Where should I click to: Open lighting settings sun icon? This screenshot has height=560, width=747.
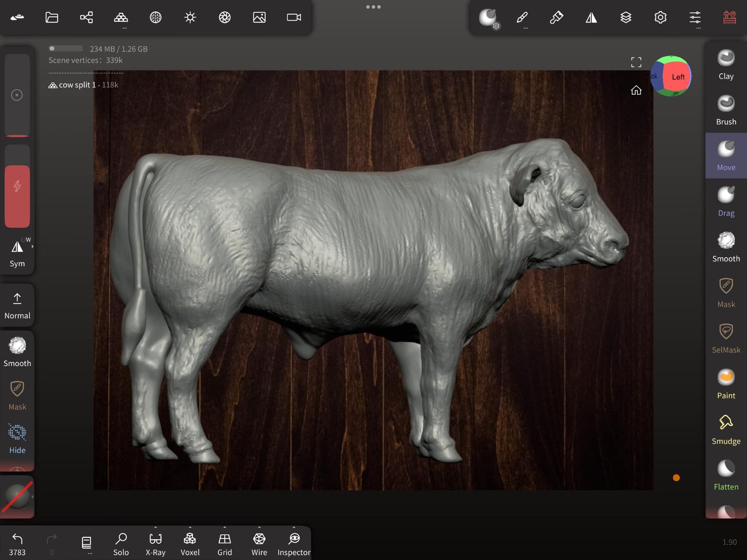[190, 17]
